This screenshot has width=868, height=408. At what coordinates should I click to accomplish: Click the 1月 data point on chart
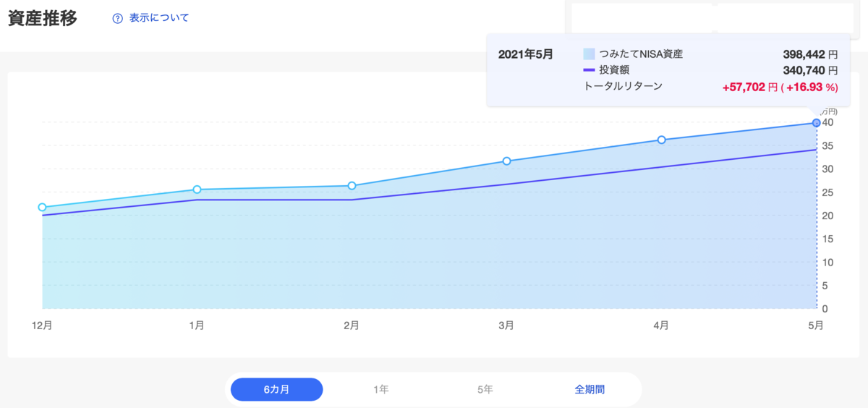pyautogui.click(x=197, y=190)
